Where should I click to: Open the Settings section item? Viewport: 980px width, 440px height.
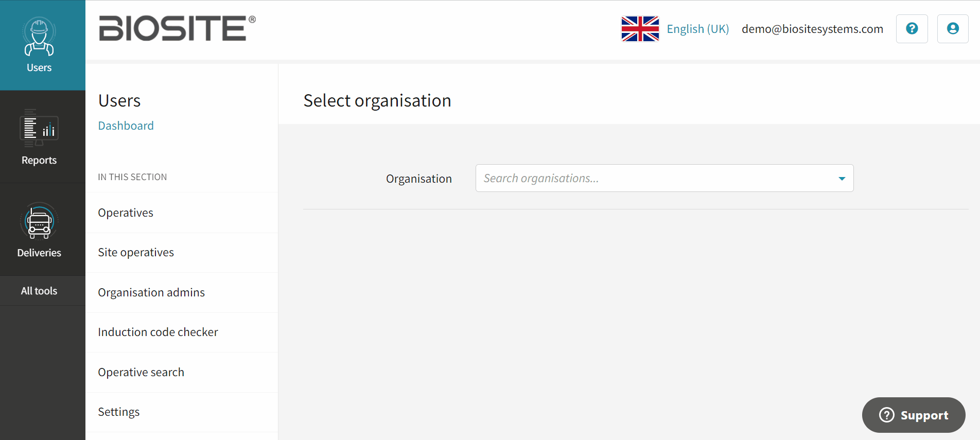[x=119, y=412]
